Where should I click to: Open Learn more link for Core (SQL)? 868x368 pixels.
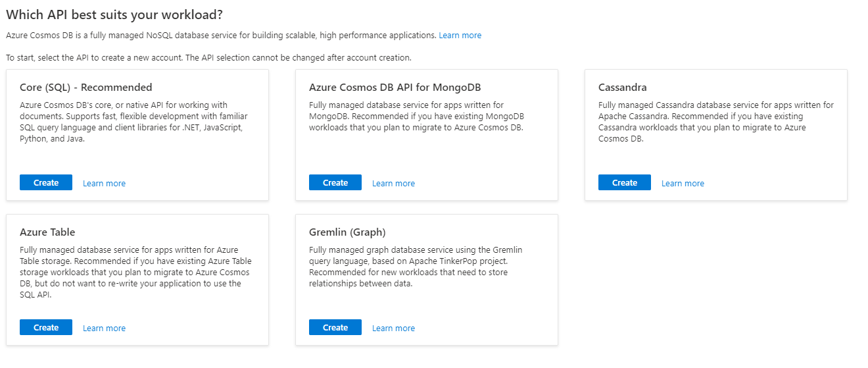(x=104, y=184)
